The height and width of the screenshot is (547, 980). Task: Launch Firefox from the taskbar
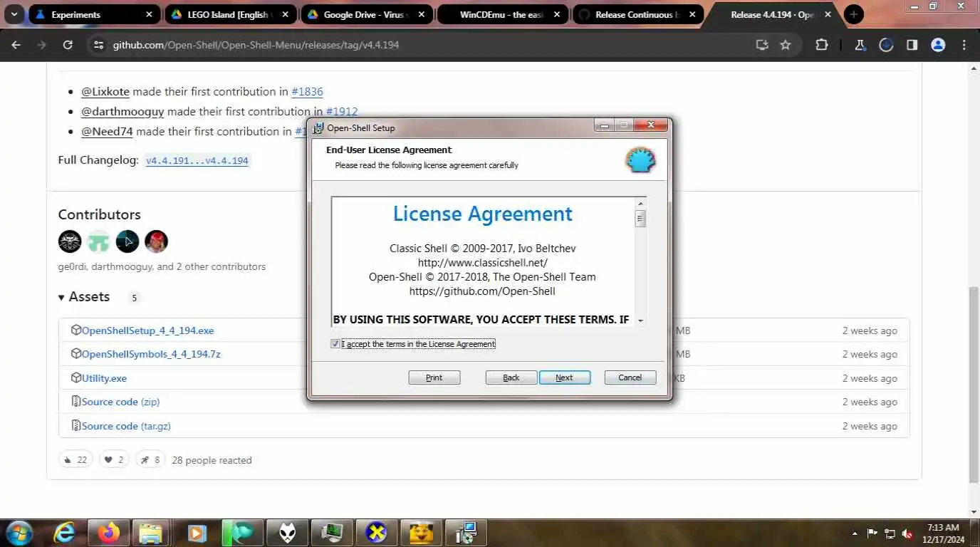click(x=108, y=533)
